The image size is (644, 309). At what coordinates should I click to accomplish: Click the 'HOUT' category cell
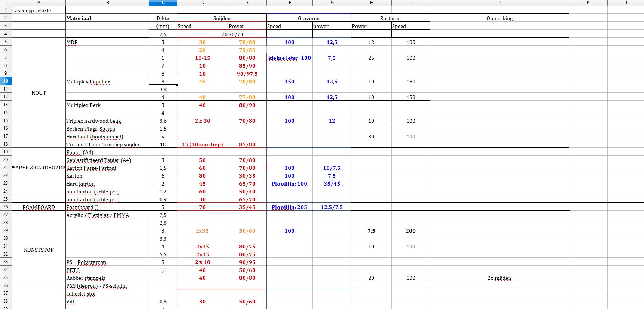39,93
